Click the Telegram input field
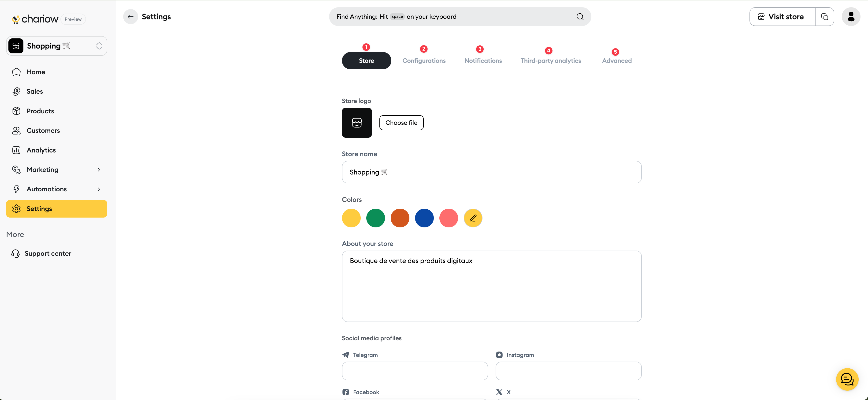The height and width of the screenshot is (400, 868). tap(415, 371)
